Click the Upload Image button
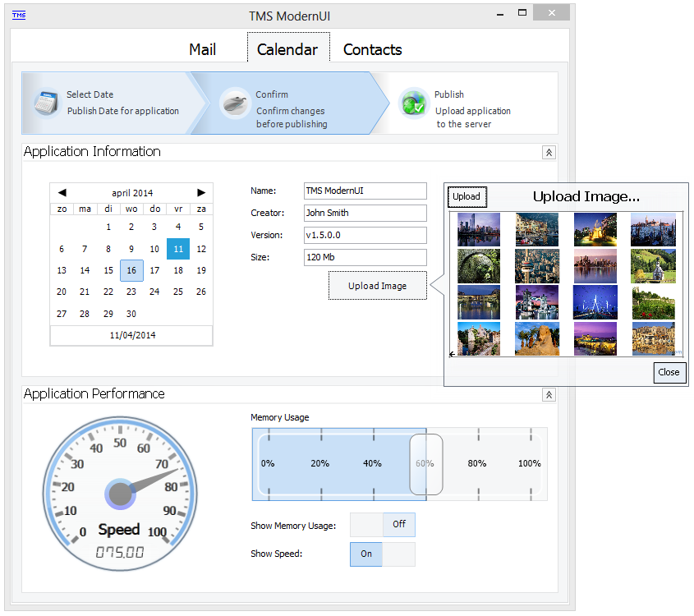The height and width of the screenshot is (616, 694). point(378,286)
